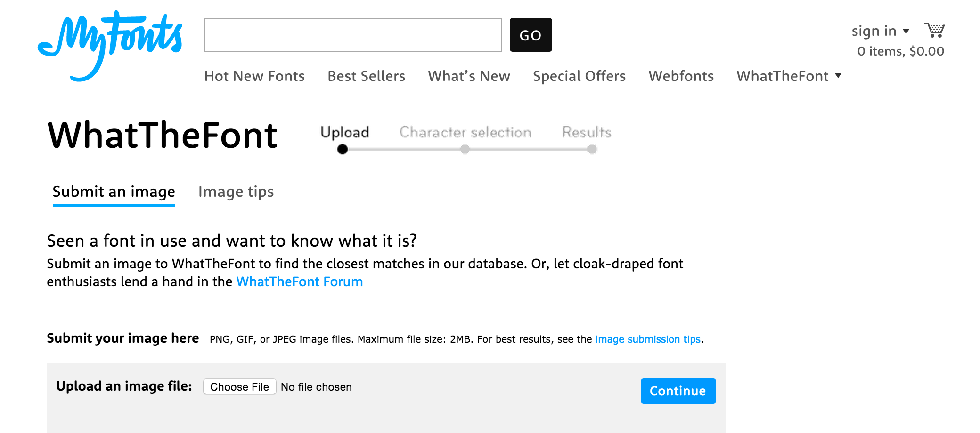Open image submission tips link
The width and height of the screenshot is (980, 433).
[x=648, y=339]
